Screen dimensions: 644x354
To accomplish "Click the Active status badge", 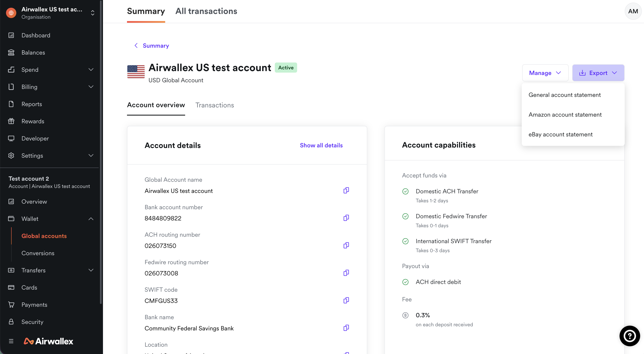I will point(286,68).
